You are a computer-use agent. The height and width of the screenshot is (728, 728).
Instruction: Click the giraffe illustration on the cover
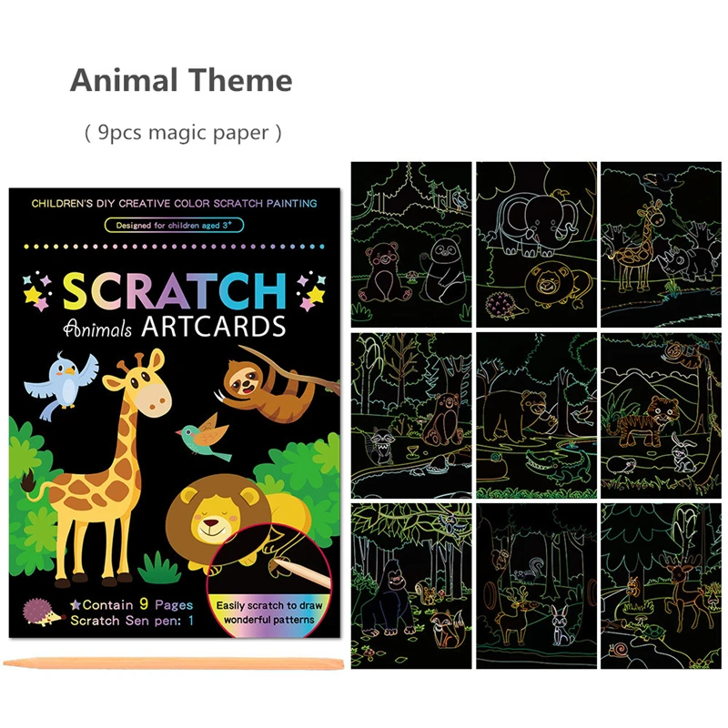(100, 469)
